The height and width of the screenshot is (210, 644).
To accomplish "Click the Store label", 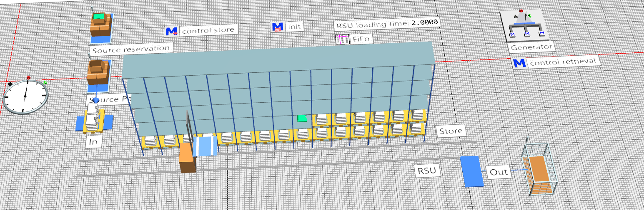I will pos(451,131).
